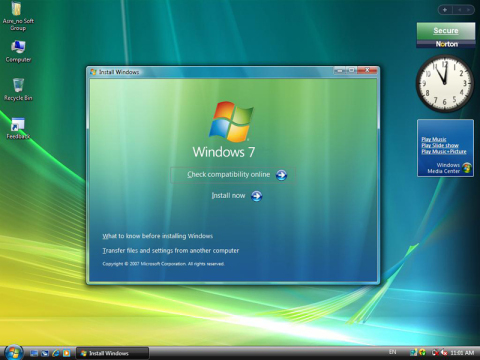Click Play Music+Picture in Media Center gadget
480x360 pixels.
coord(444,152)
